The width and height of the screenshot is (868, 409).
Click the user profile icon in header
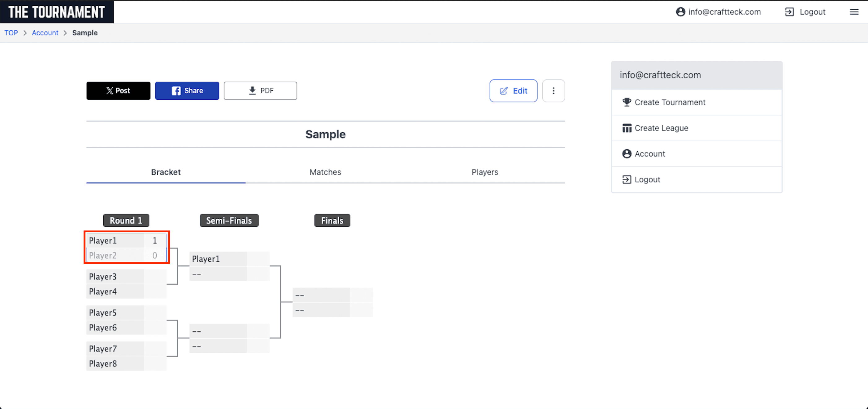point(680,12)
